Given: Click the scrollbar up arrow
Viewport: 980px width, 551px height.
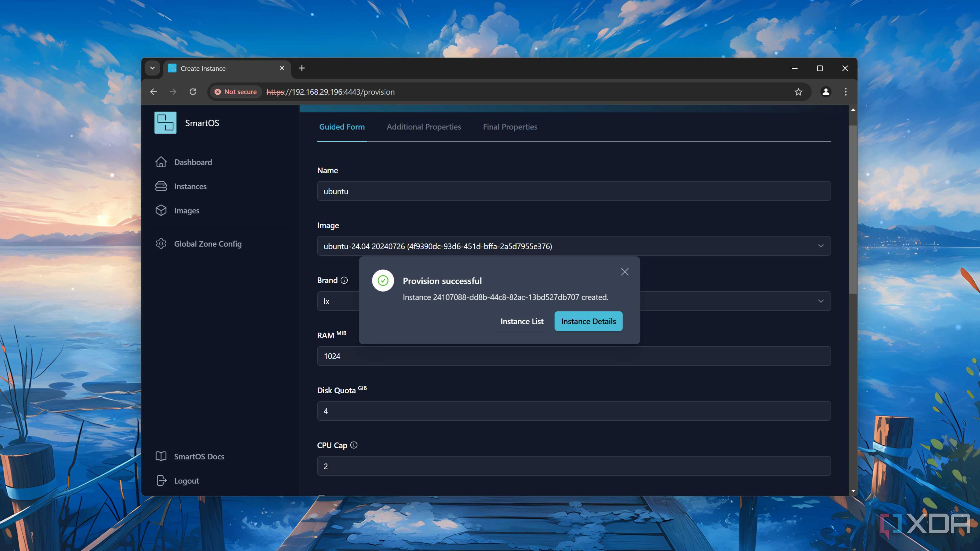Looking at the screenshot, I should tap(853, 109).
